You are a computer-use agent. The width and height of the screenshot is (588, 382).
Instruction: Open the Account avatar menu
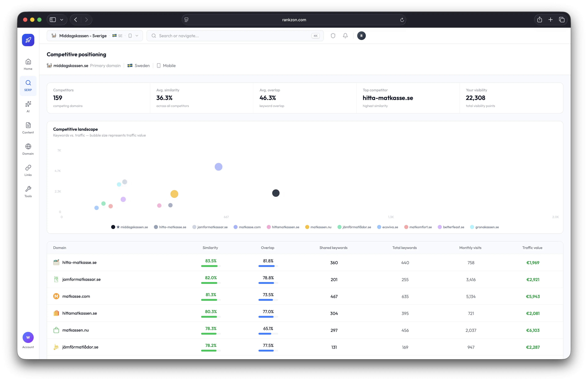[28, 340]
